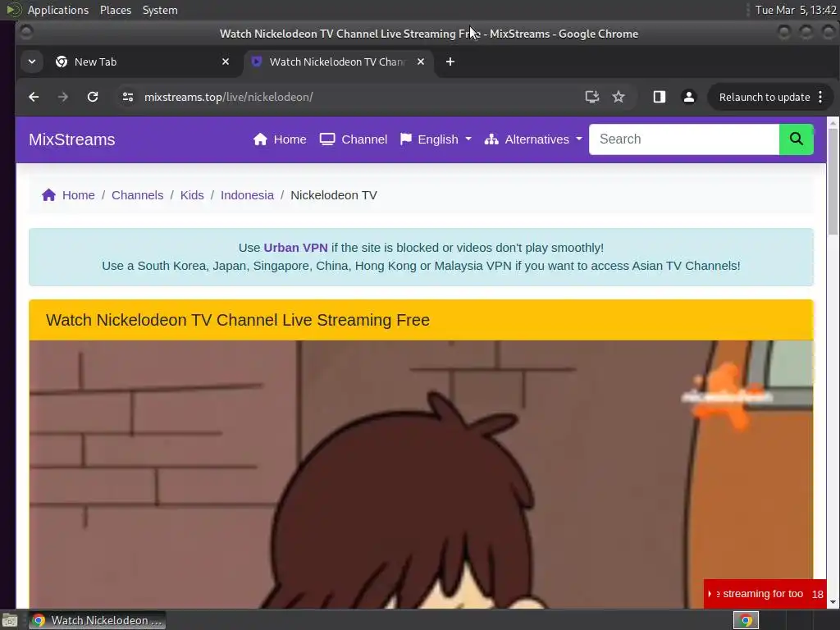This screenshot has height=630, width=840.
Task: Click the clock showing Tue Mar 5
Action: (x=796, y=10)
